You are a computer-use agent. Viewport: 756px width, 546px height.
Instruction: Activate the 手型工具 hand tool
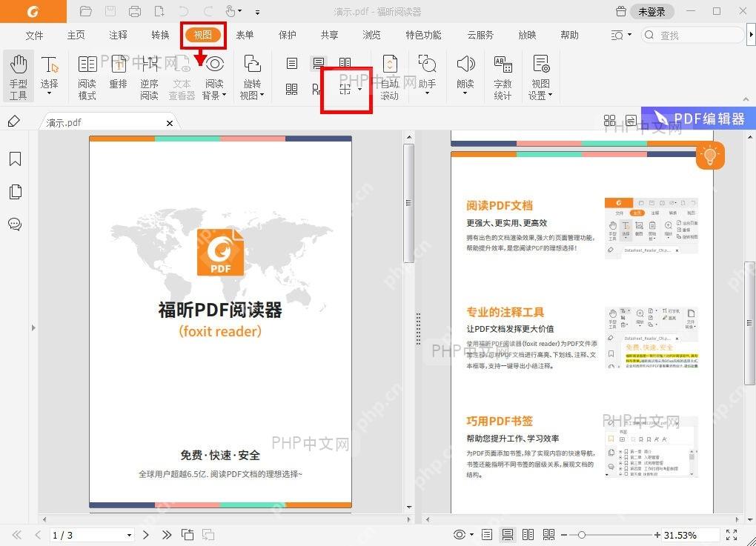(x=19, y=77)
